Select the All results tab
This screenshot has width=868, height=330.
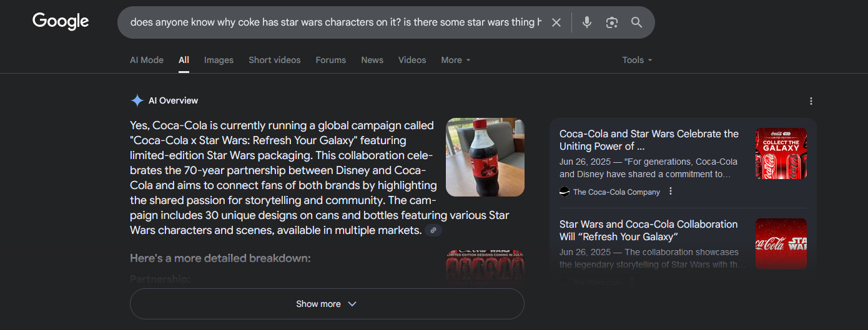(184, 60)
